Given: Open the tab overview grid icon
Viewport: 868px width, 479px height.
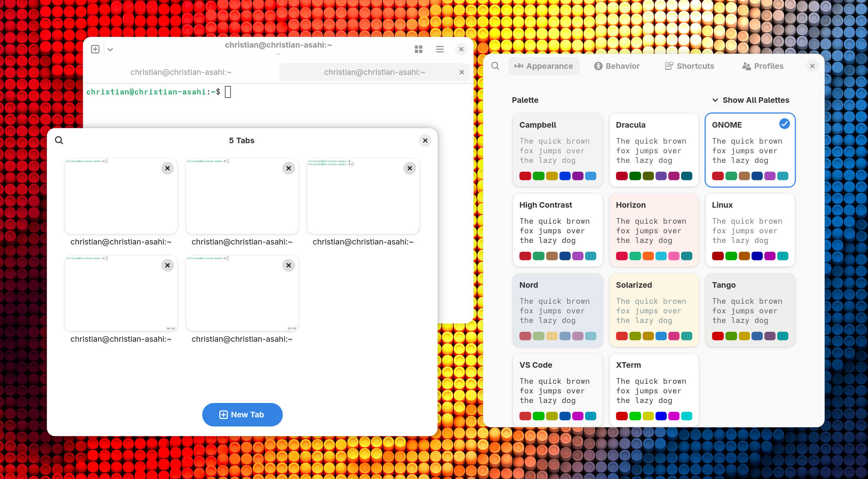Looking at the screenshot, I should 419,49.
